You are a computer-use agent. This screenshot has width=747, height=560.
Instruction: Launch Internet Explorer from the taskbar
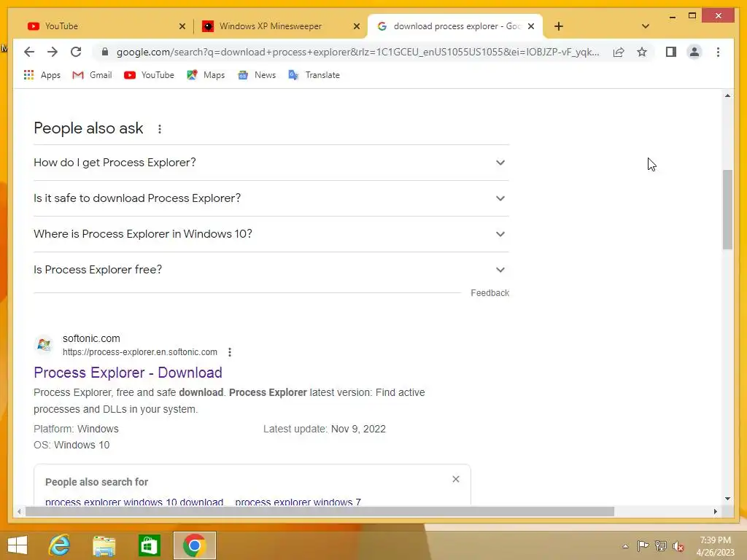pos(60,545)
